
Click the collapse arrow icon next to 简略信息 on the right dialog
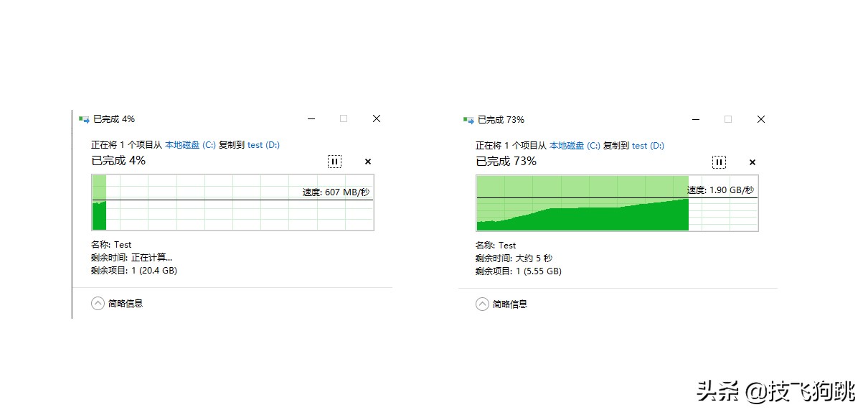481,304
